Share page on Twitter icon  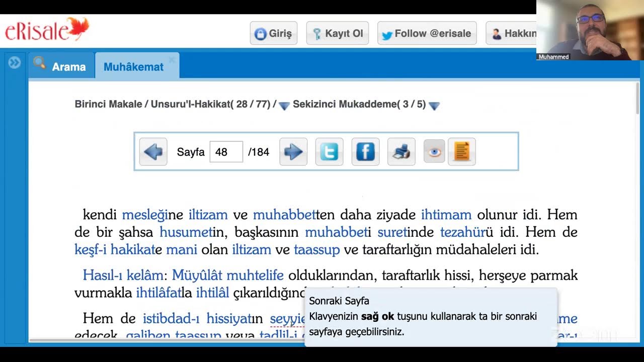tap(330, 151)
